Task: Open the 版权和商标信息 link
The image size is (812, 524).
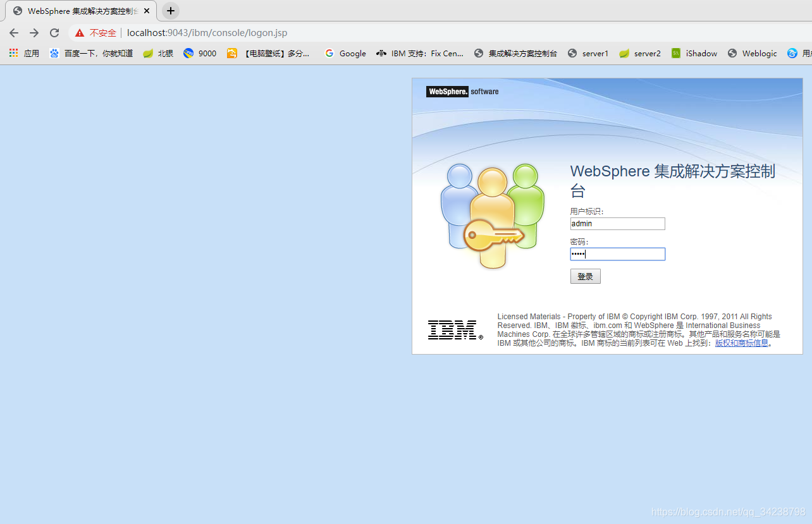Action: point(742,343)
